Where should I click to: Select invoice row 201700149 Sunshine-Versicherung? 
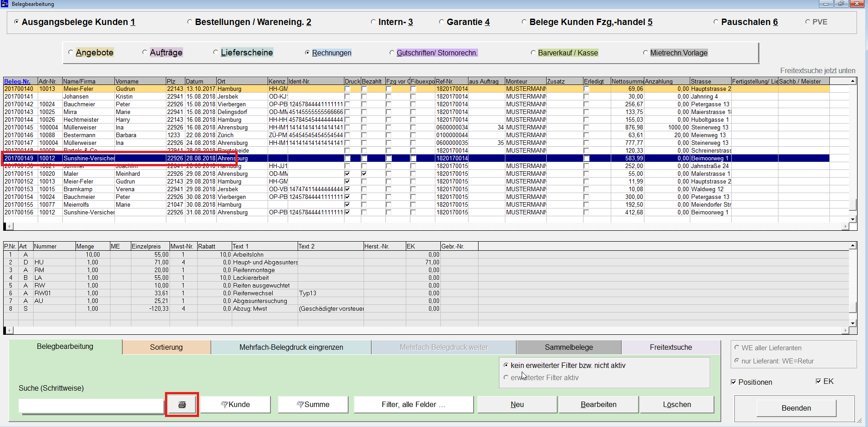point(416,159)
